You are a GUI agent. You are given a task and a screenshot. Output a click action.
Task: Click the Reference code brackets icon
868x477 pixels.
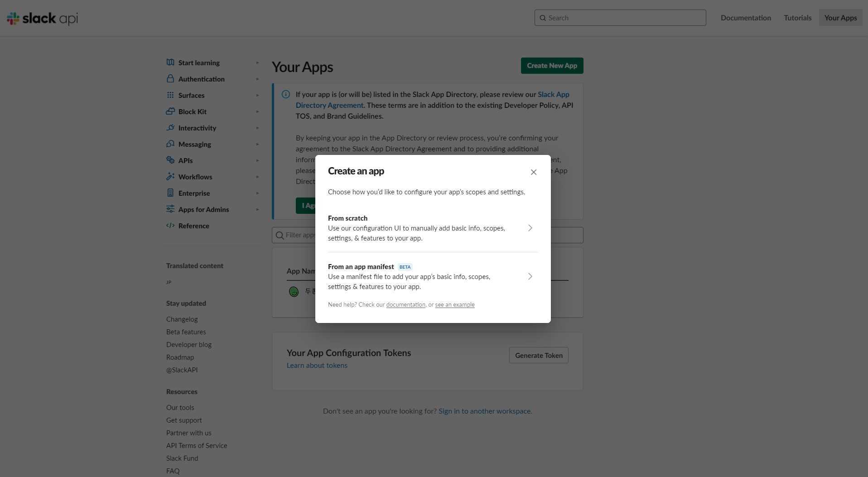(x=170, y=226)
